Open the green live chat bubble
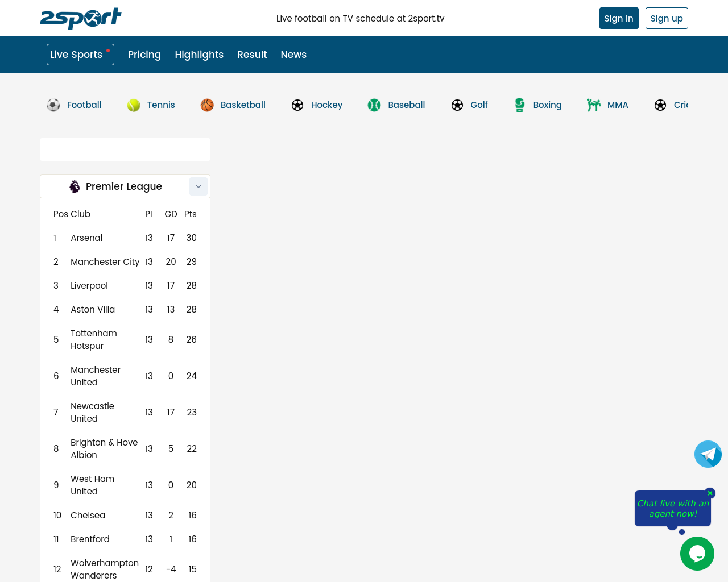This screenshot has width=728, height=582. (697, 554)
